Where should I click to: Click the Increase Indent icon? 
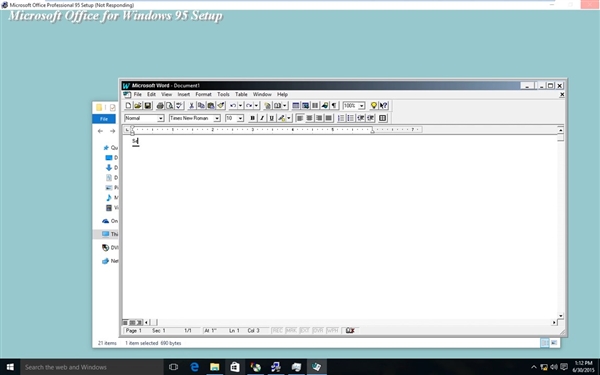[370, 118]
